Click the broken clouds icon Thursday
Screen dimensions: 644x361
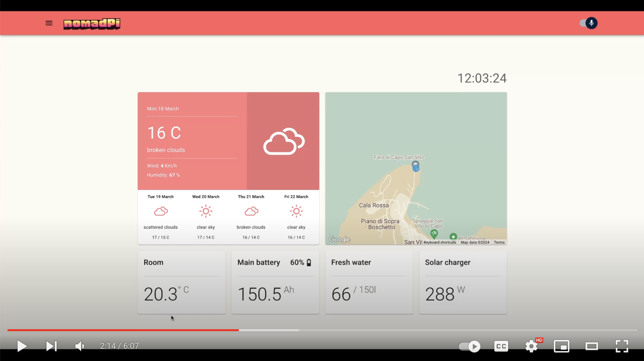(251, 211)
